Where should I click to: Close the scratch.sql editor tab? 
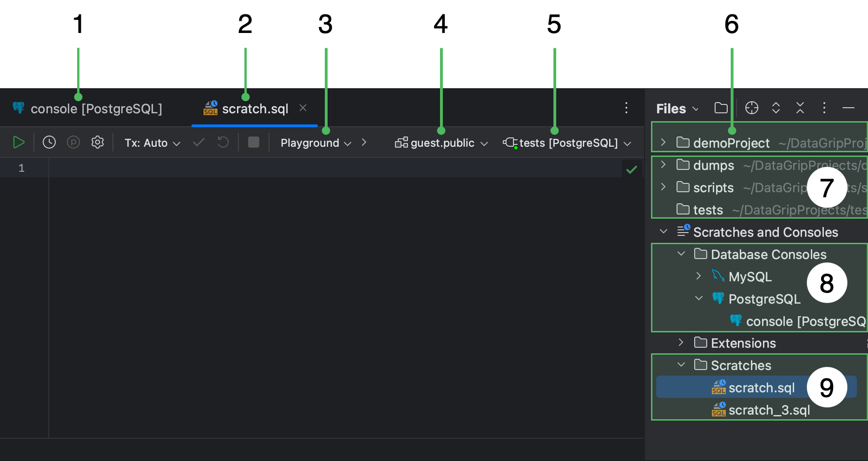[303, 108]
